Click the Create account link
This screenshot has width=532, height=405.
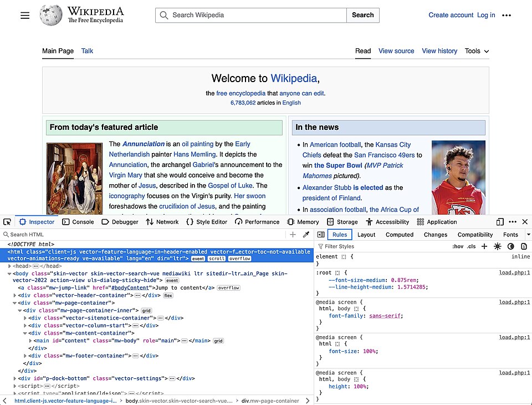coord(451,16)
